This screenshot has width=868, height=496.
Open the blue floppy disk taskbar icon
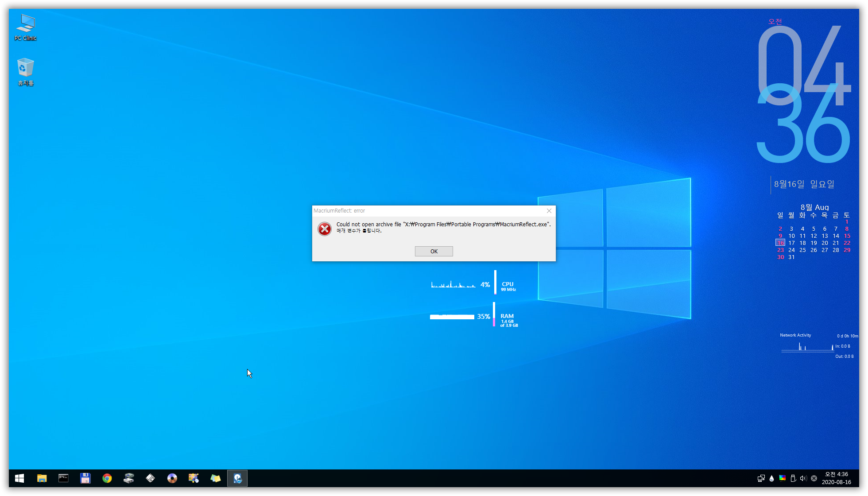pos(85,478)
